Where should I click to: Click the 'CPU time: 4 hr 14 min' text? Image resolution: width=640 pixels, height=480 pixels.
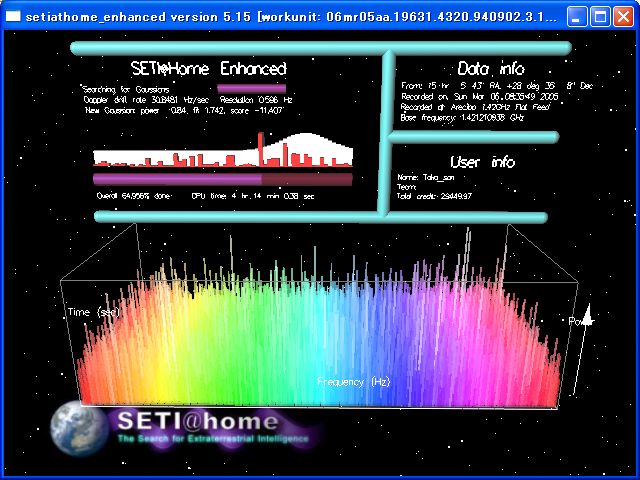coord(253,196)
